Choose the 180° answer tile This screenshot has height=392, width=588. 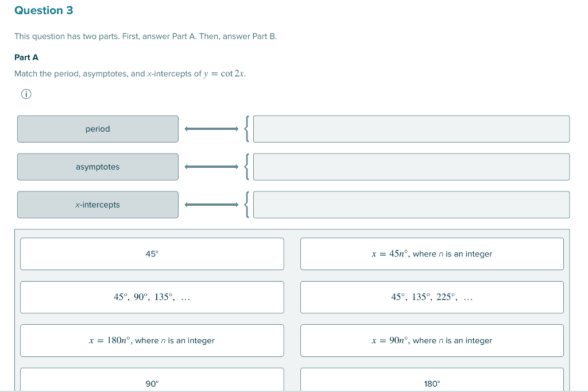point(432,380)
